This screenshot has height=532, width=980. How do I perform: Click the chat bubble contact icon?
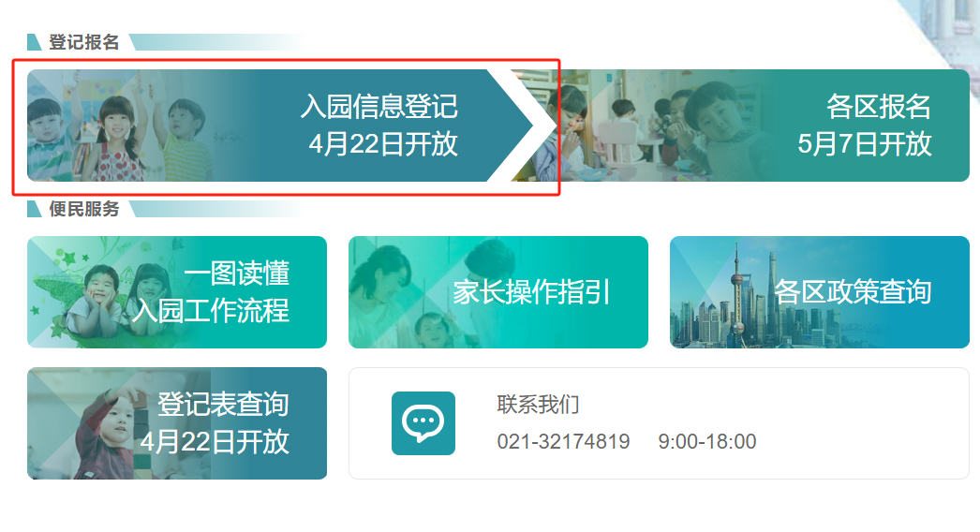click(x=423, y=423)
